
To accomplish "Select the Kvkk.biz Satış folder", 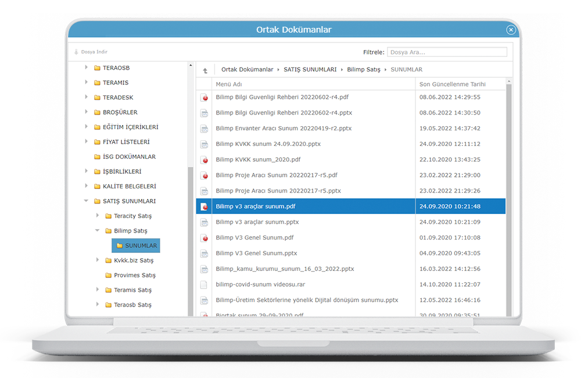I will 134,261.
